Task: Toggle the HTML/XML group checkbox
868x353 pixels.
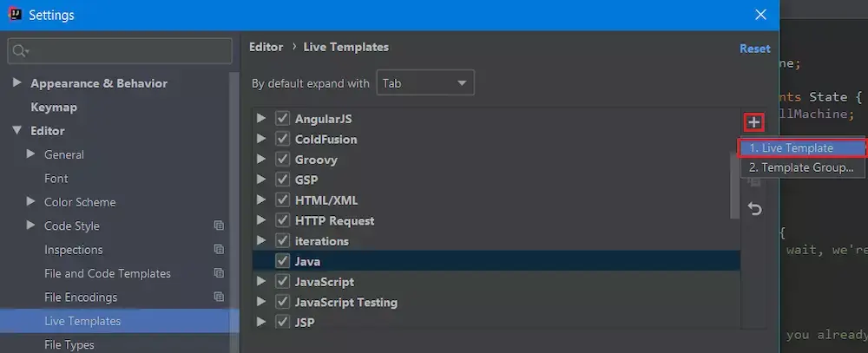Action: pyautogui.click(x=282, y=200)
